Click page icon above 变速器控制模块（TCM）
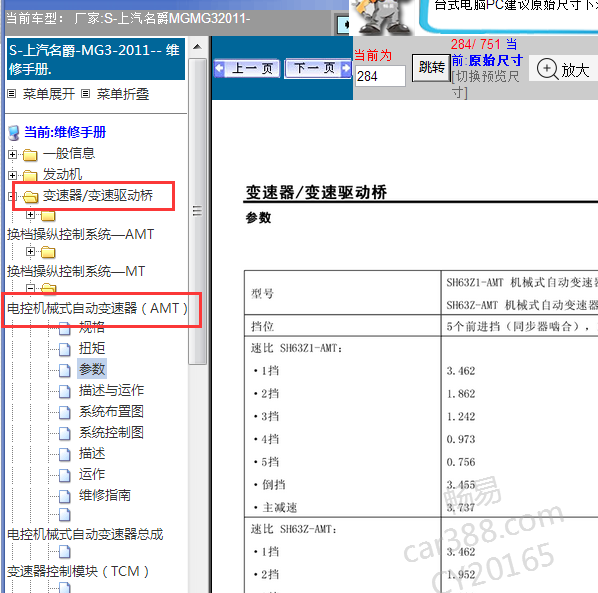Screen dimensions: 598x593 click(65, 551)
